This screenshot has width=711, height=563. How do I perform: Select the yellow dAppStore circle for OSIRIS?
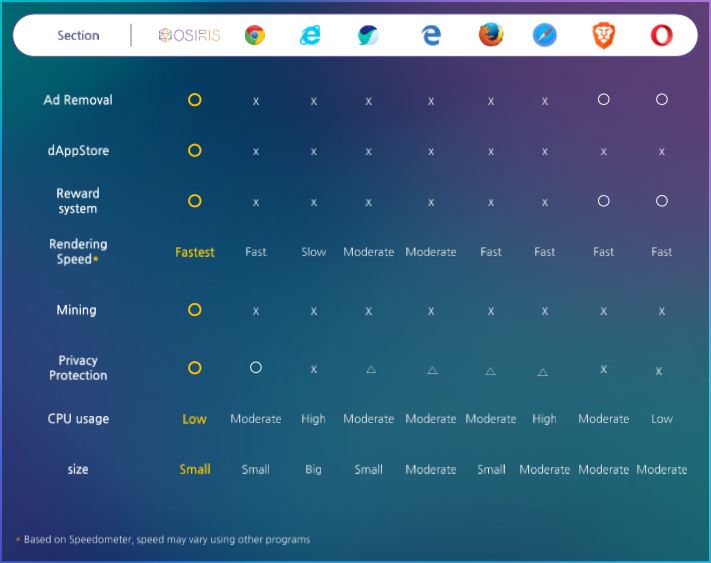point(195,150)
